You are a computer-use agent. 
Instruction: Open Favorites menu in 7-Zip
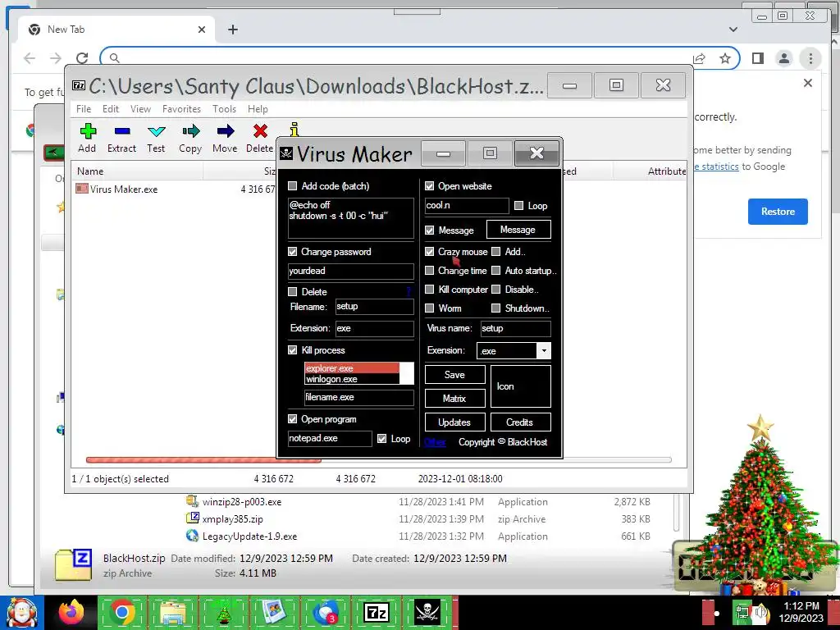[181, 109]
